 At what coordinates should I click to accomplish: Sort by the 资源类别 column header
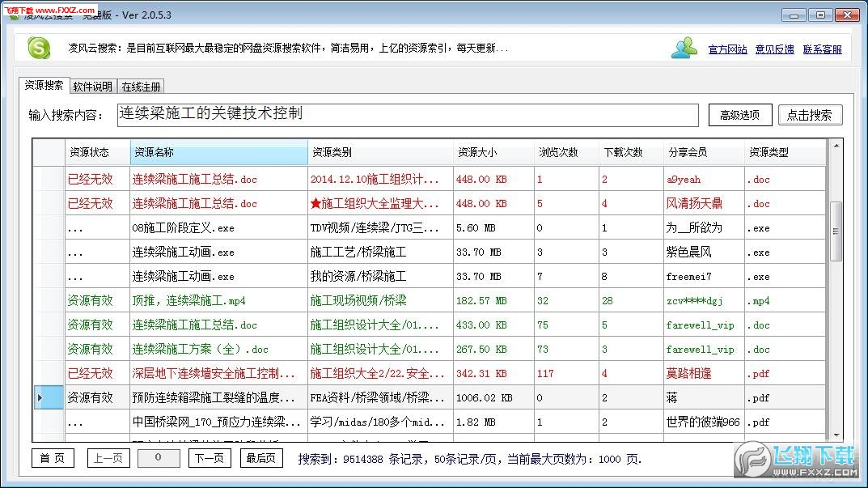point(380,152)
